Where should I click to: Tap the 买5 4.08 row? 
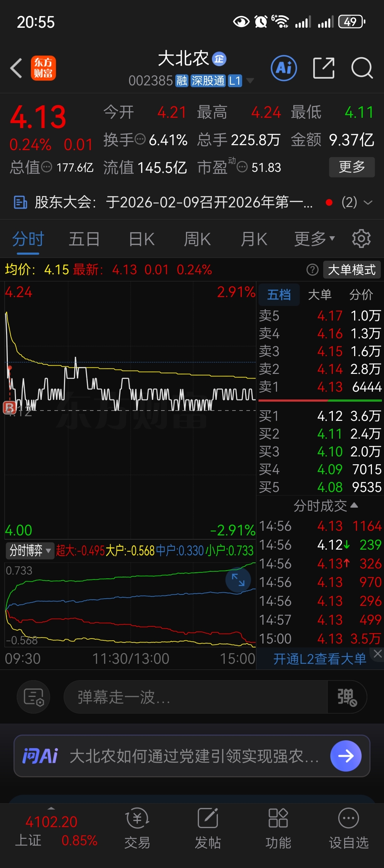pyautogui.click(x=320, y=487)
